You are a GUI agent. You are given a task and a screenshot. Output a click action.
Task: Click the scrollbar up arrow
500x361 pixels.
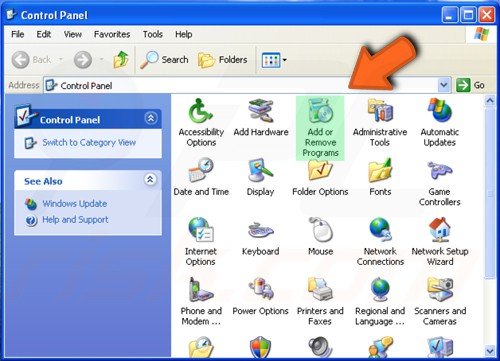[x=490, y=100]
